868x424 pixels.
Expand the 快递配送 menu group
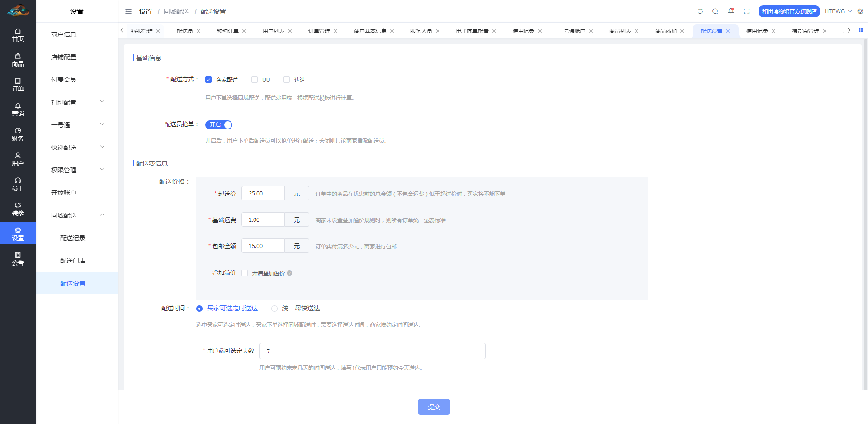(x=77, y=148)
